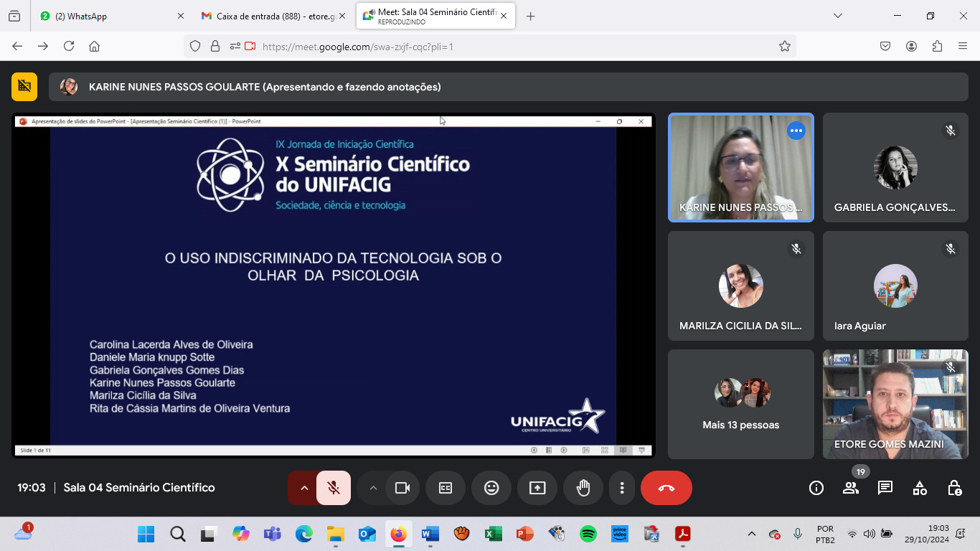Show the participants people list
980x551 pixels.
click(851, 488)
